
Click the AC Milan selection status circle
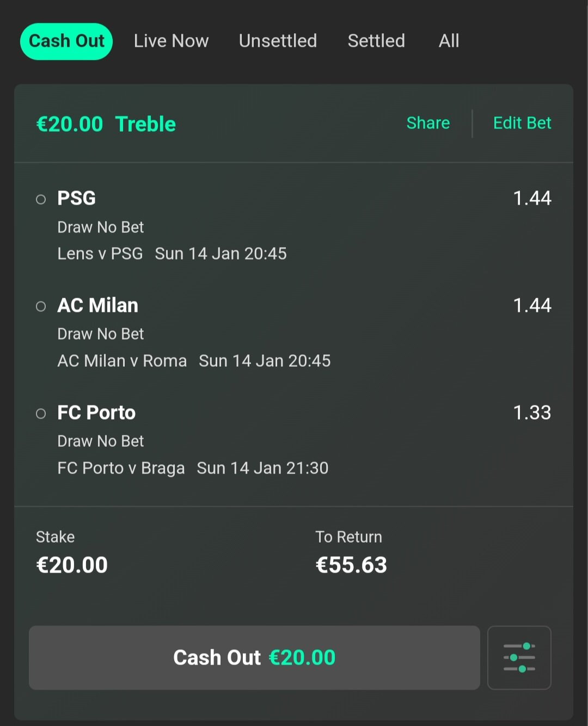(x=41, y=306)
